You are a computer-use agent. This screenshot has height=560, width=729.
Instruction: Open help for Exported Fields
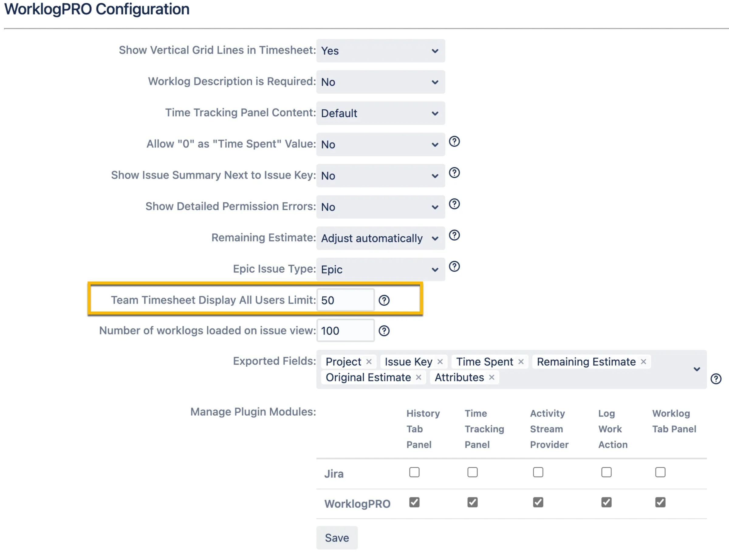pos(716,379)
